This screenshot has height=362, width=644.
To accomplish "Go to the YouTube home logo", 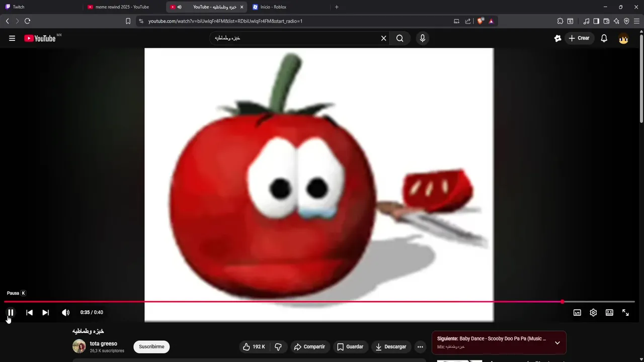I will coord(40,38).
